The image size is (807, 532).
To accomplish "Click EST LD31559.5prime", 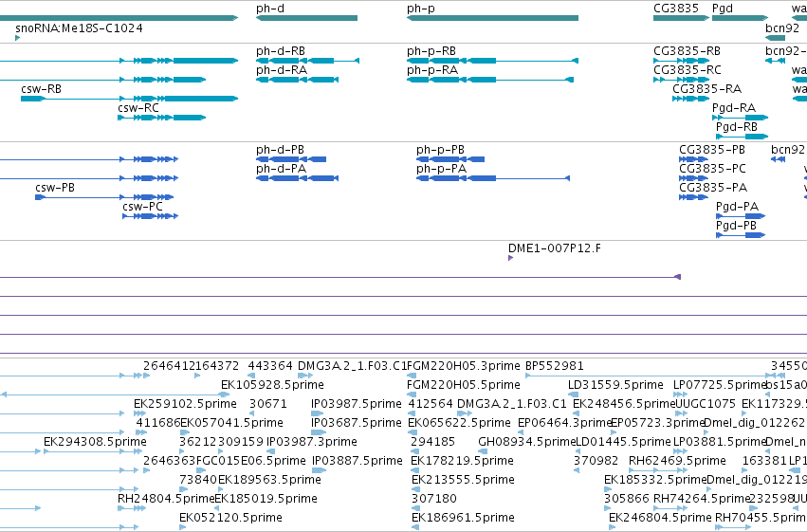I will [x=574, y=394].
